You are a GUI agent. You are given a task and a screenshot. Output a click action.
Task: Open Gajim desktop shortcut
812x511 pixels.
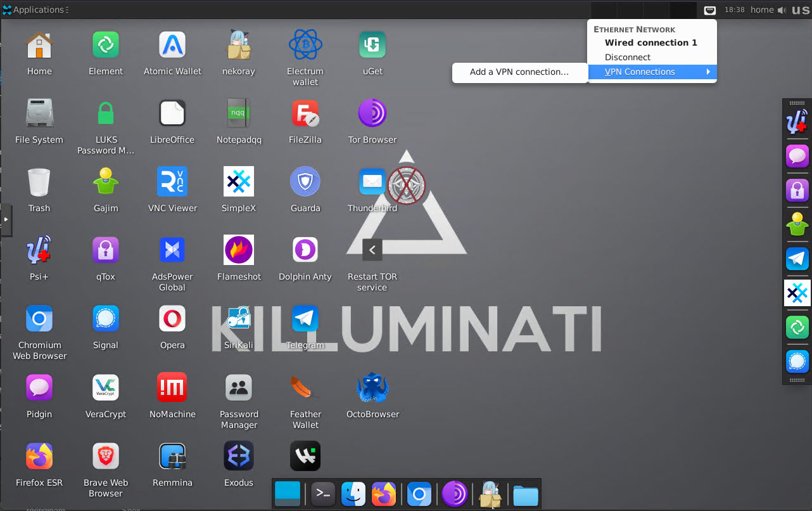click(x=106, y=182)
